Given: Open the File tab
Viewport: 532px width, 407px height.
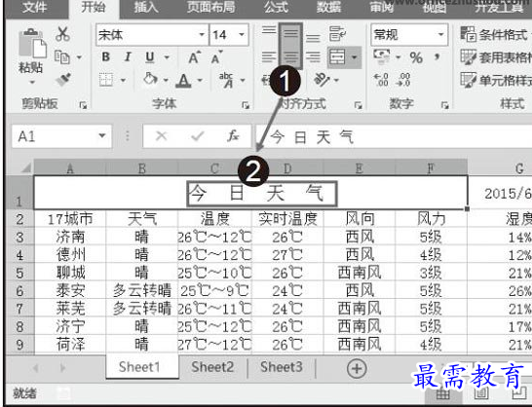Looking at the screenshot, I should pyautogui.click(x=34, y=8).
